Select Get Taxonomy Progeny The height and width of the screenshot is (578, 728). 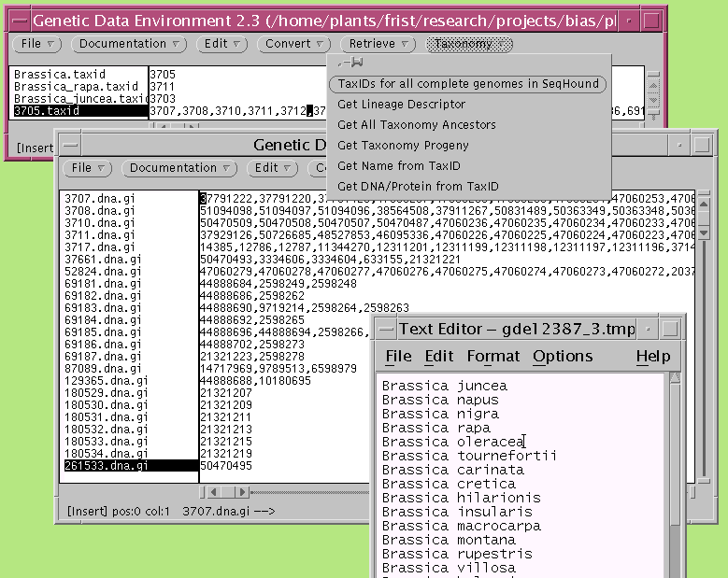(x=403, y=145)
